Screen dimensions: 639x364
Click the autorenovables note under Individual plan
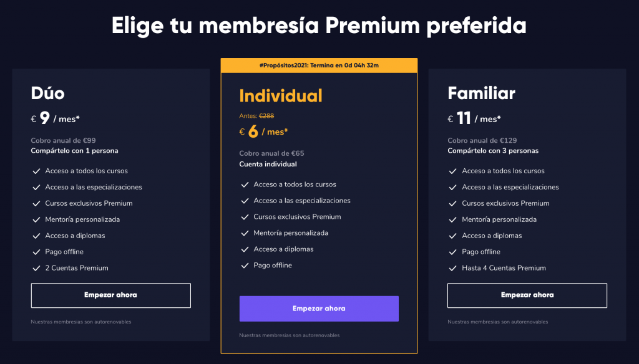[289, 335]
